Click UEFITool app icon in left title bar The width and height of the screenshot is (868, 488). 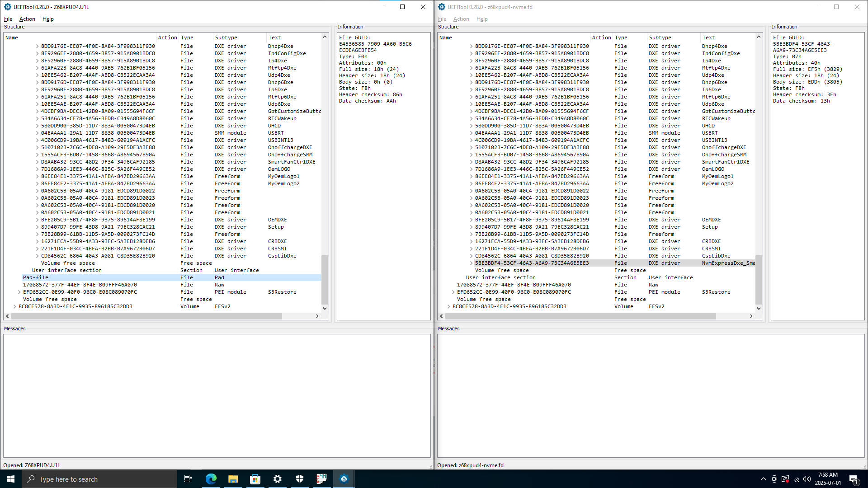(x=7, y=7)
